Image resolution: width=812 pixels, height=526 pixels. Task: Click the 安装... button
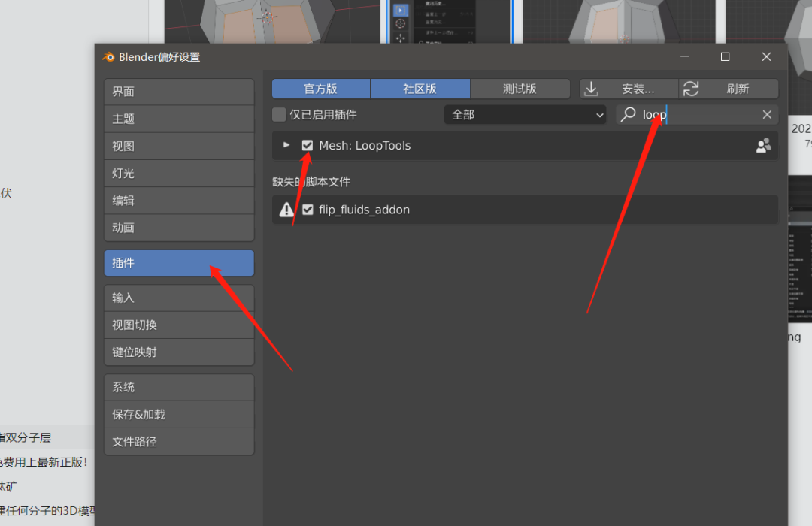(629, 89)
